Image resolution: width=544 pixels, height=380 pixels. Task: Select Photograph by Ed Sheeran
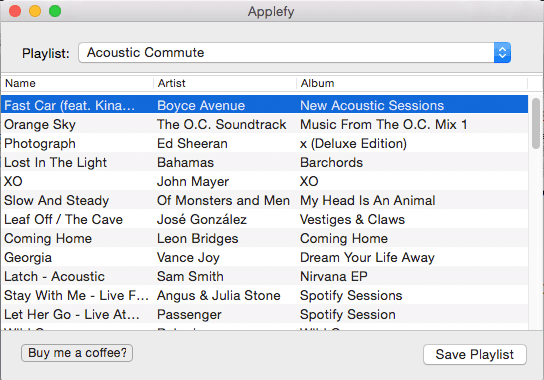click(x=264, y=143)
